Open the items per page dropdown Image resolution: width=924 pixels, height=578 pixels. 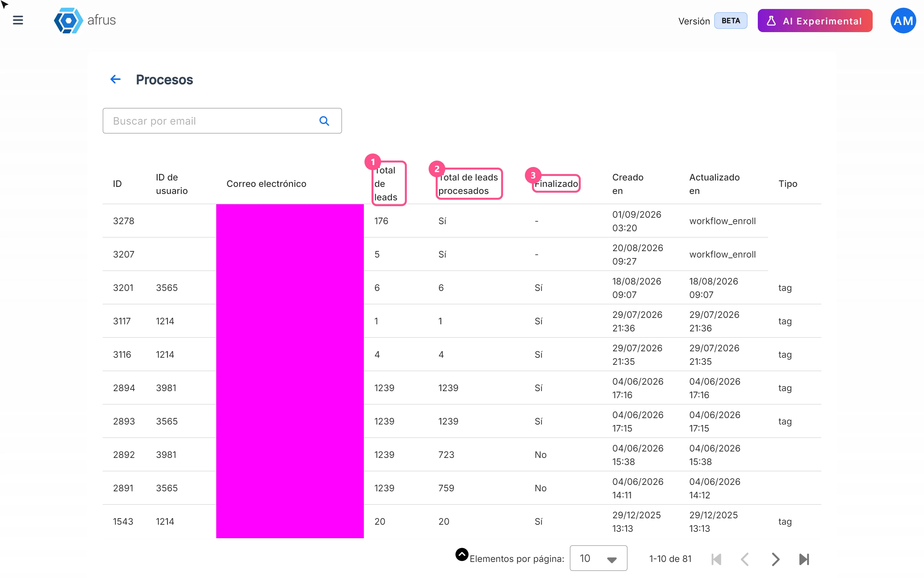pyautogui.click(x=598, y=558)
